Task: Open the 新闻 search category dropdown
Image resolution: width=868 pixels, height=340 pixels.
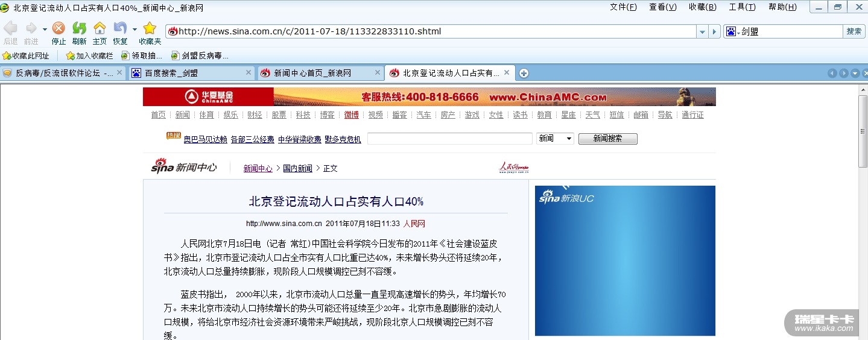Action: coord(555,139)
